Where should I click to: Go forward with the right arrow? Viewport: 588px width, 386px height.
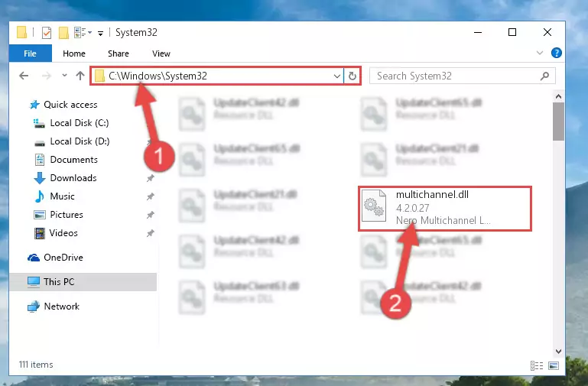pos(47,76)
